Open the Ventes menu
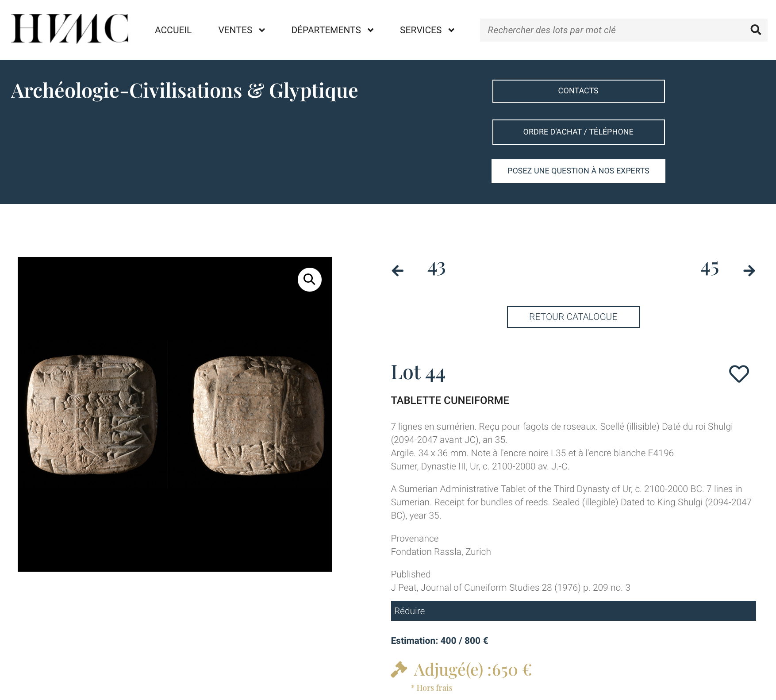 (235, 30)
